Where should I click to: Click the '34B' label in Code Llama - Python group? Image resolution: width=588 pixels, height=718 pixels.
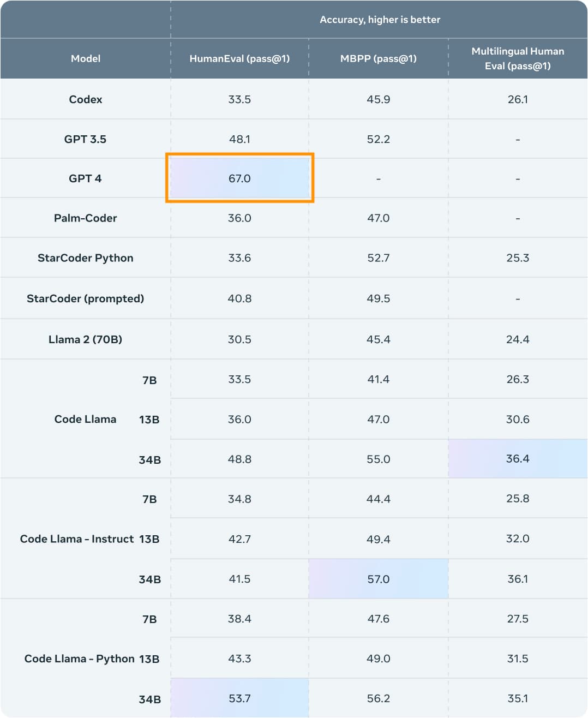(149, 699)
